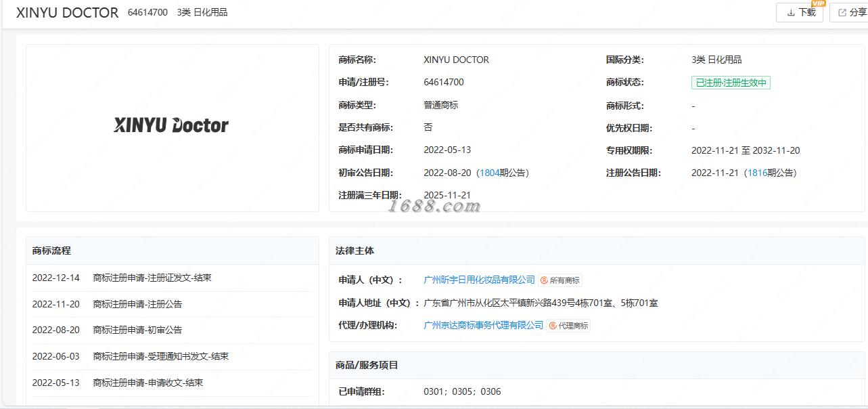The image size is (868, 409).
Task: Select the applicant address text
Action: [x=541, y=303]
